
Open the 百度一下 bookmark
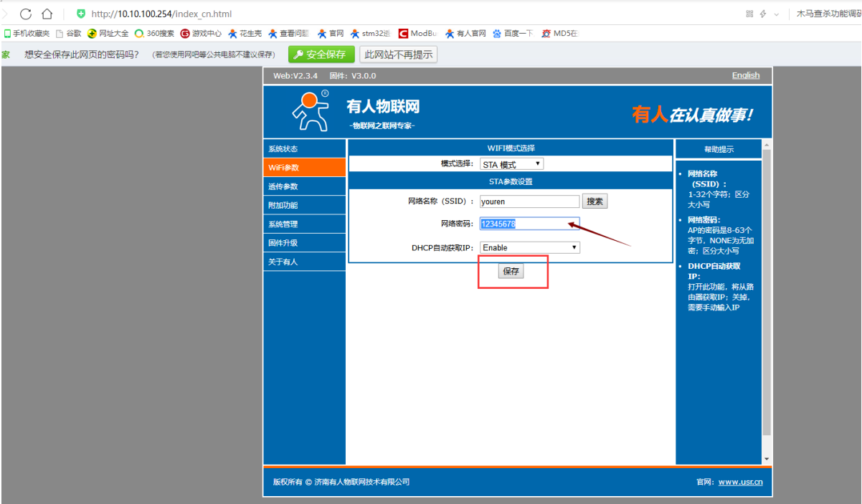tap(513, 33)
